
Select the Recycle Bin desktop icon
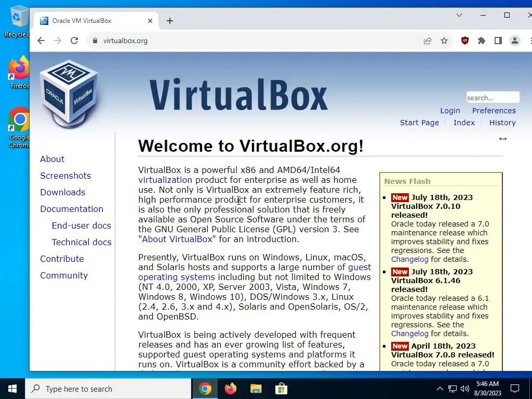(17, 22)
